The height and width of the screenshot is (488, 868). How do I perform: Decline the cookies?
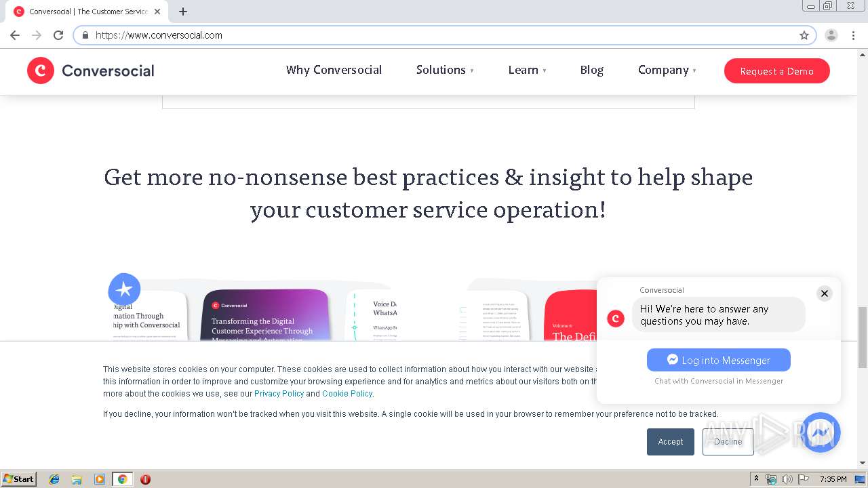(728, 442)
